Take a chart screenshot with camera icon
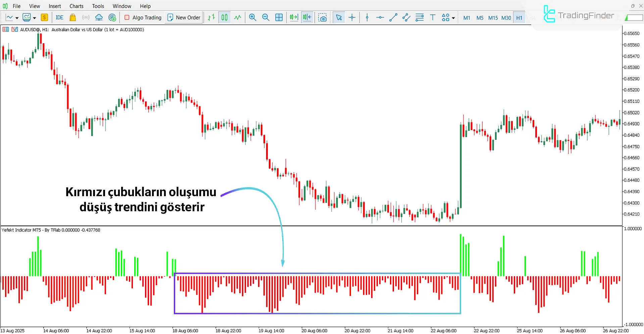Viewport: 644px width, 334px height. tap(323, 17)
